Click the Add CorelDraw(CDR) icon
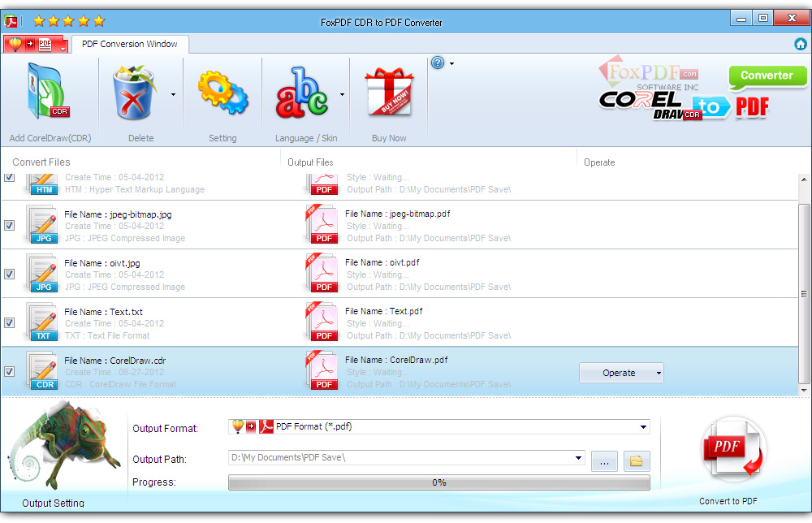This screenshot has height=523, width=812. point(48,91)
